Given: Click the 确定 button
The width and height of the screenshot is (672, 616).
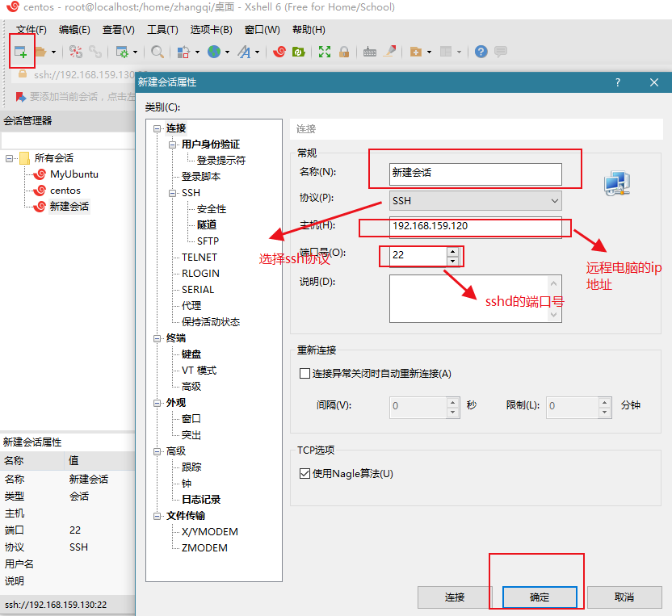Looking at the screenshot, I should click(540, 597).
